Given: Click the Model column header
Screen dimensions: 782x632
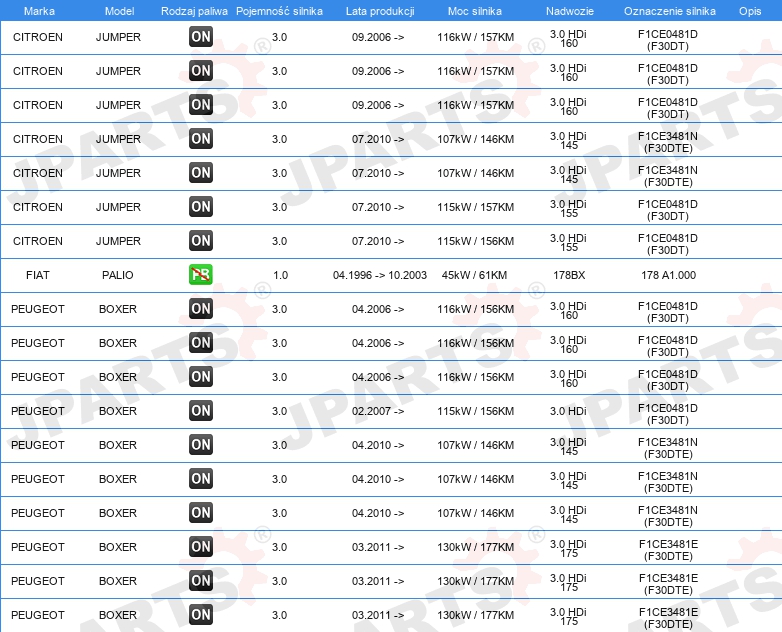Looking at the screenshot, I should point(119,11).
